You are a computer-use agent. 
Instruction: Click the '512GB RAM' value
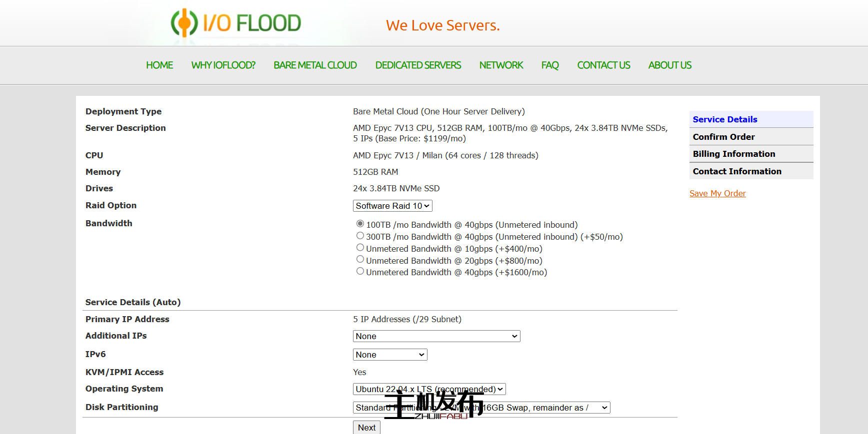375,172
